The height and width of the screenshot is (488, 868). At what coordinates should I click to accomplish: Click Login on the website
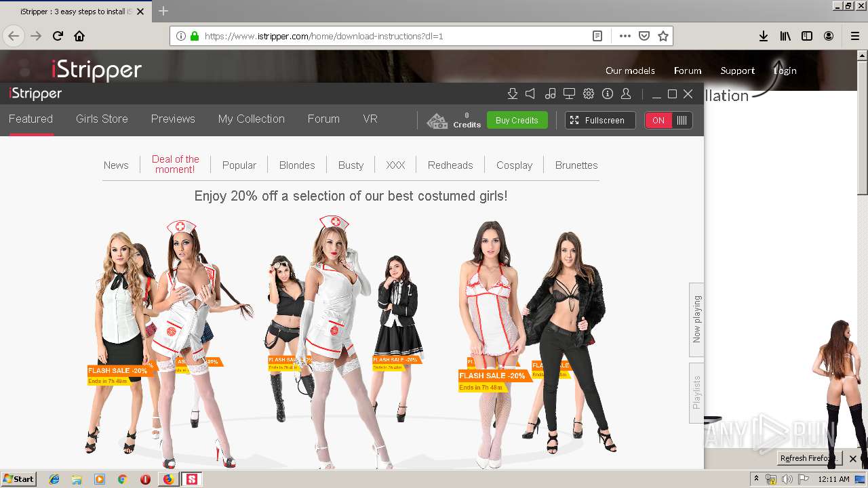(785, 70)
